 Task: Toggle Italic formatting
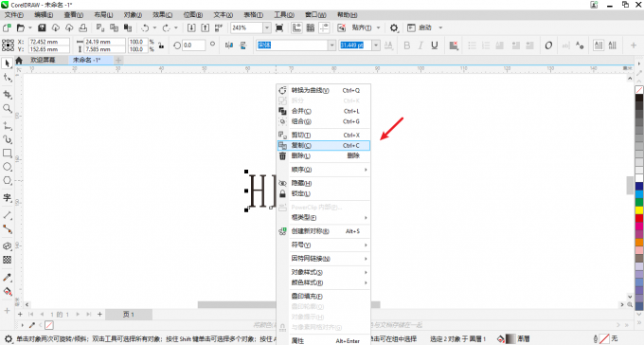coord(420,45)
